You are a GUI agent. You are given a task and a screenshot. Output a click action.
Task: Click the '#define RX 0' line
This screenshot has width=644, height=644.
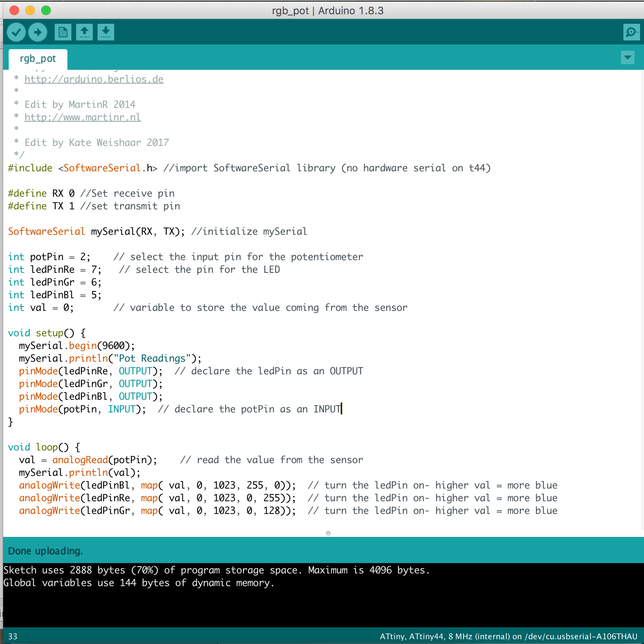coord(91,193)
